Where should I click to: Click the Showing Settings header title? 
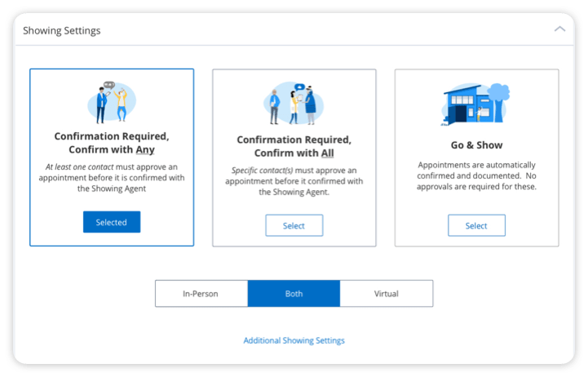click(62, 30)
